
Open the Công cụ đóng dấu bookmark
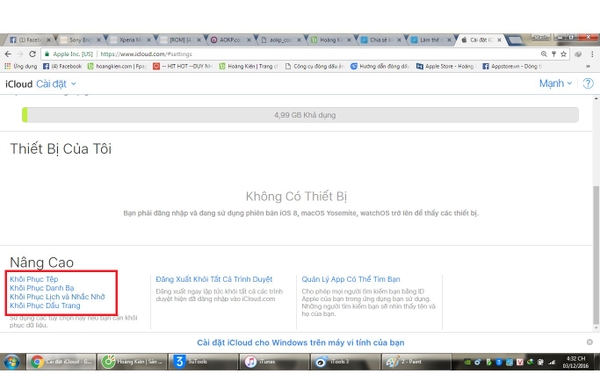[315, 66]
